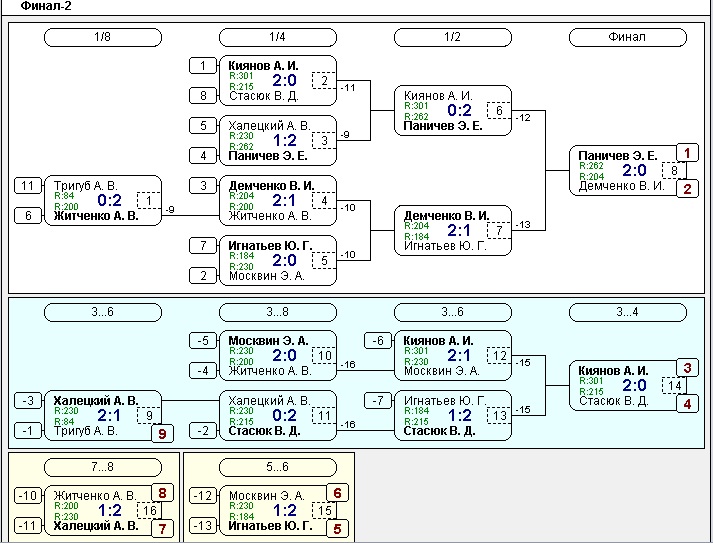Click the 2:0 score in final match 8

pyautogui.click(x=635, y=171)
